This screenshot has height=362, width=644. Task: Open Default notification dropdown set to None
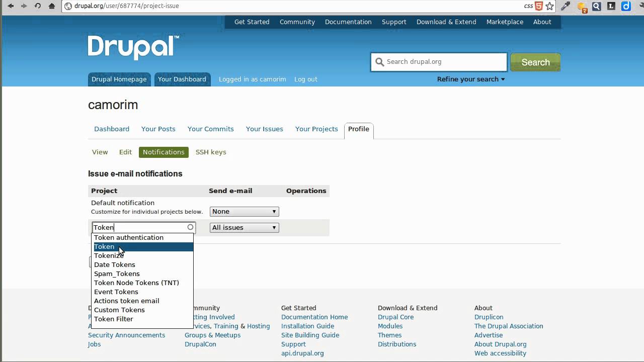[245, 212]
